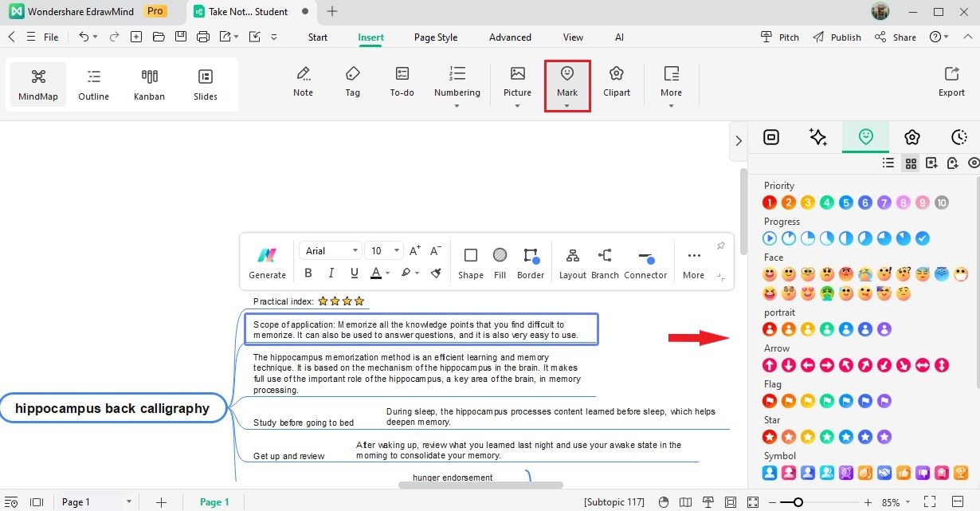Click the Share button
The image size is (980, 511).
[895, 37]
